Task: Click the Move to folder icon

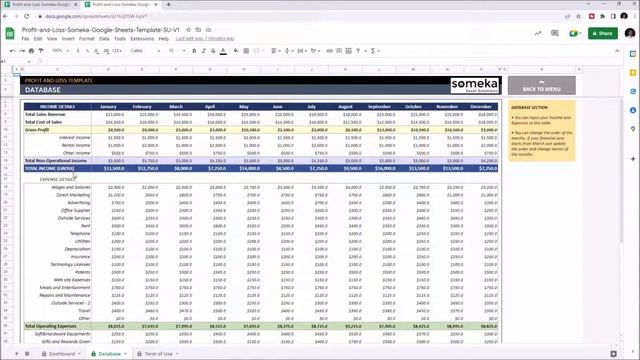Action: (198, 30)
